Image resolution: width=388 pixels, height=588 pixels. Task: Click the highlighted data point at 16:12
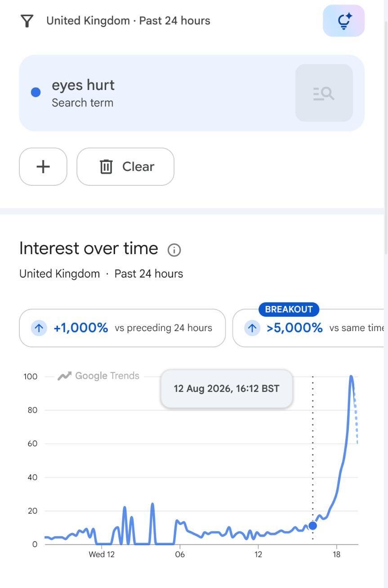[312, 525]
